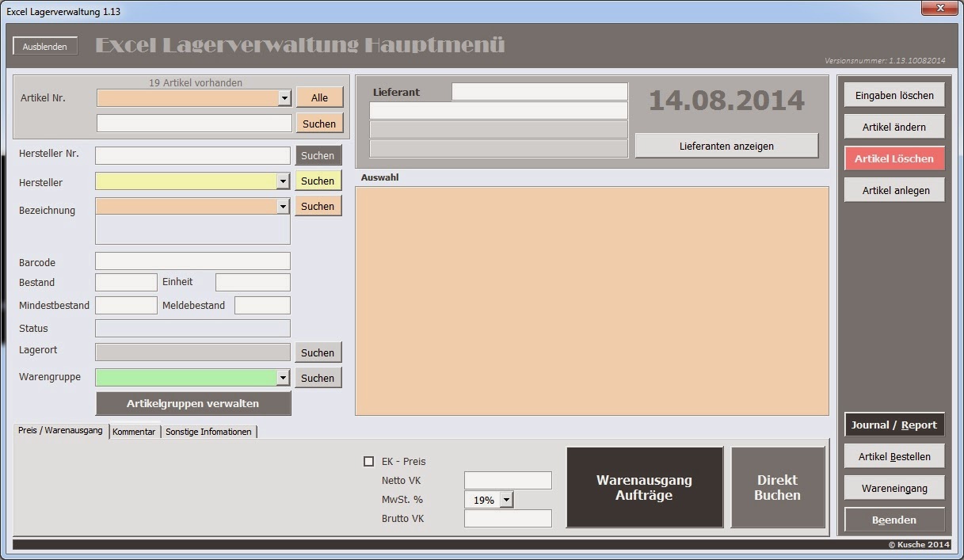Click the Alle button
Screen dimensions: 964x560
pos(319,97)
